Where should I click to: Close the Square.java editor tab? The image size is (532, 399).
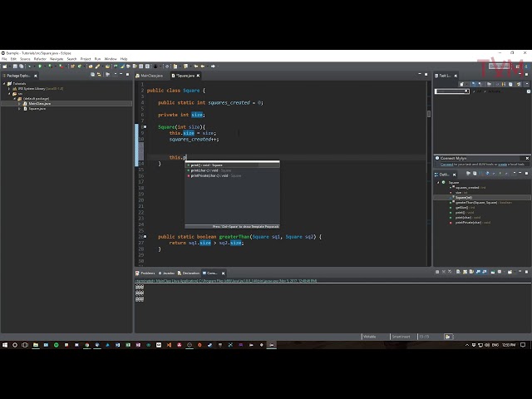(198, 76)
